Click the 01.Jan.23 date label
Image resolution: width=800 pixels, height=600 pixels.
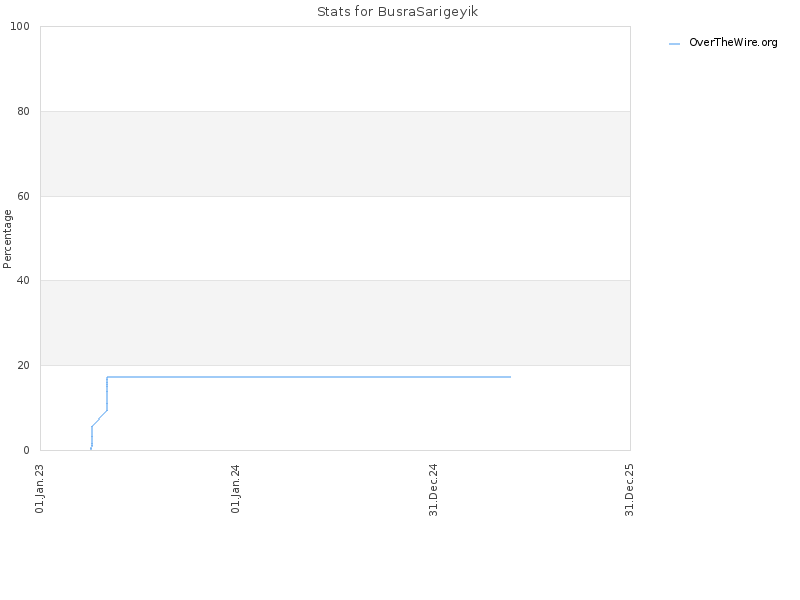click(39, 488)
